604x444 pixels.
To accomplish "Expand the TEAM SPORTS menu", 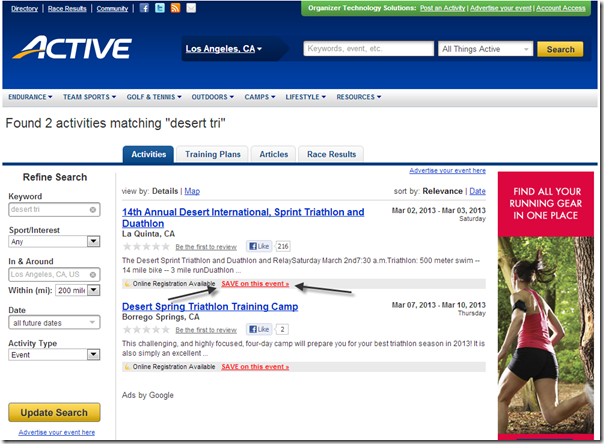I will (x=89, y=97).
